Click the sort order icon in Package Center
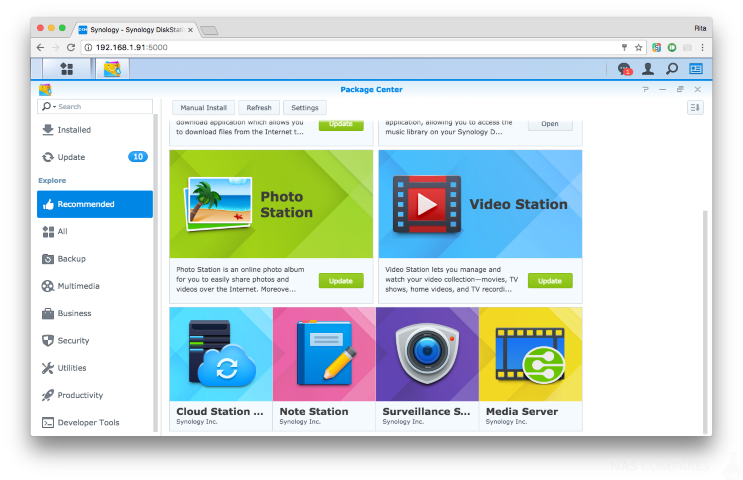The height and width of the screenshot is (480, 743). (695, 108)
